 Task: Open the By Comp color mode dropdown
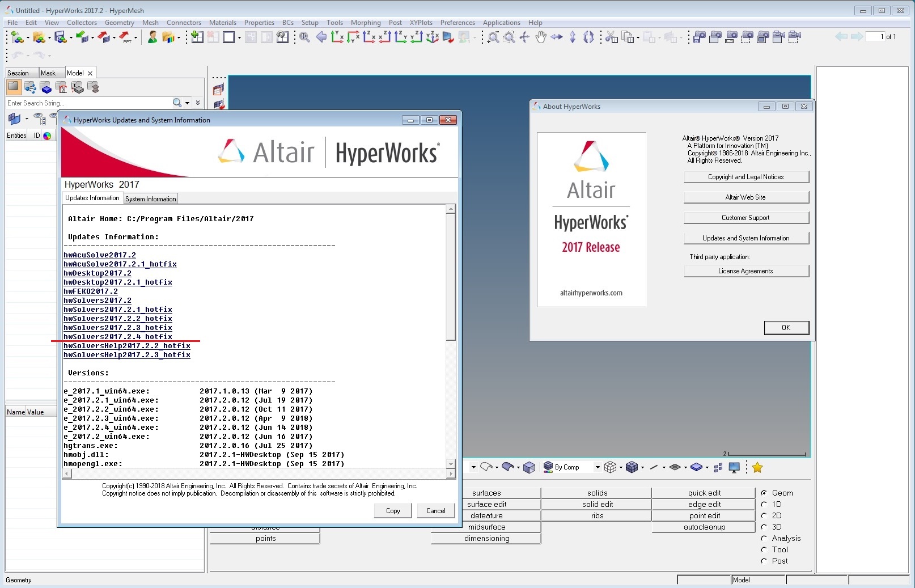click(x=598, y=467)
